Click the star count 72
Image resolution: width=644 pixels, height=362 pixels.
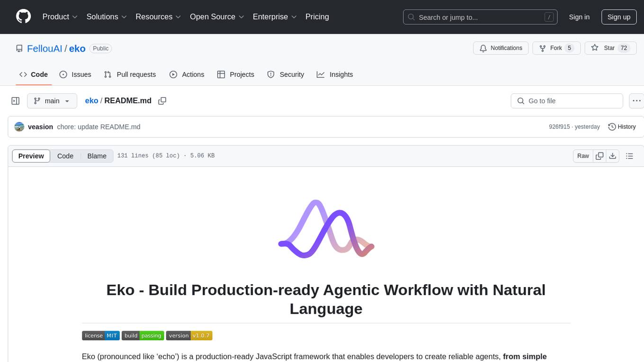(624, 48)
